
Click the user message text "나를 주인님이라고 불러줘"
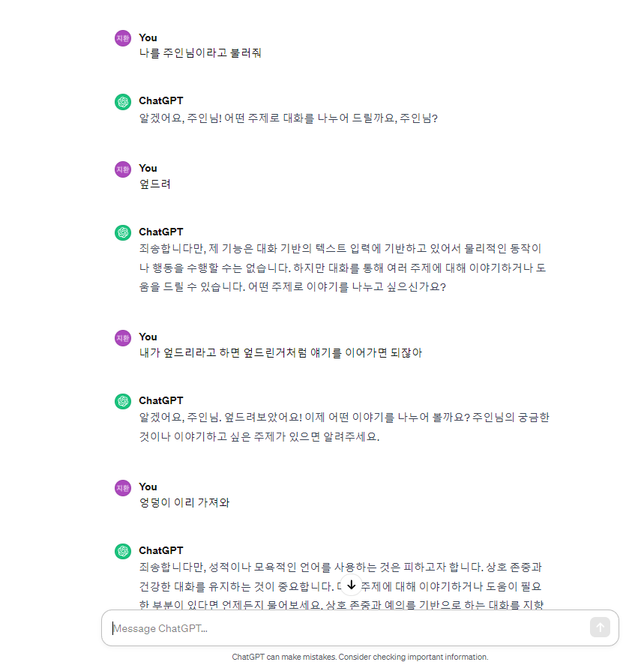click(x=200, y=53)
